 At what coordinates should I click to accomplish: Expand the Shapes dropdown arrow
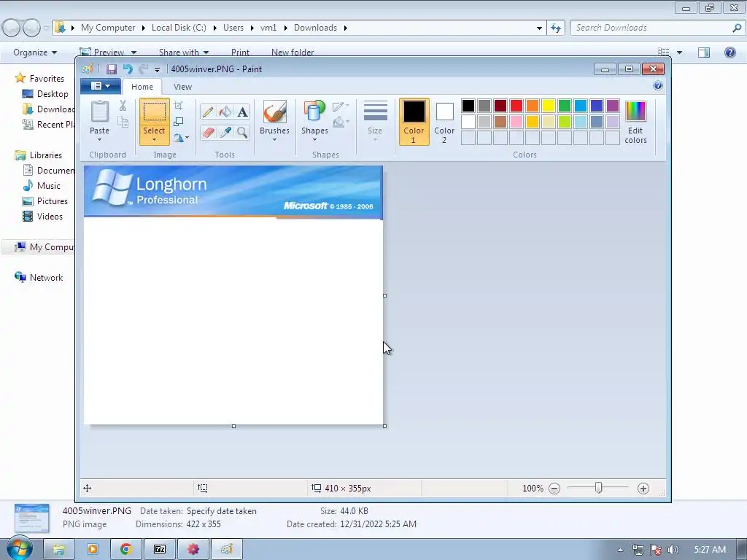point(315,139)
